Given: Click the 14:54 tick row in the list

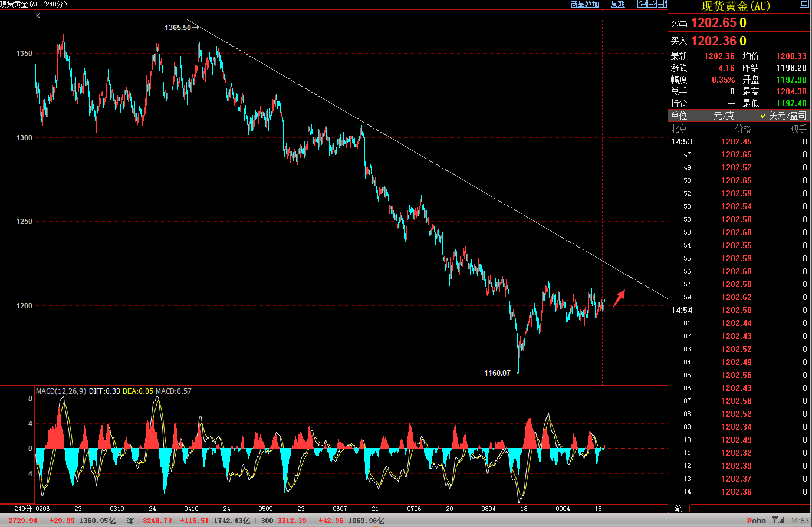Looking at the screenshot, I should (682, 310).
